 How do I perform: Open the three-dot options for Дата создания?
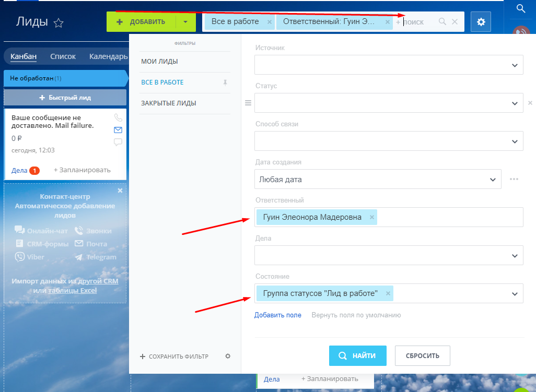[x=514, y=179]
